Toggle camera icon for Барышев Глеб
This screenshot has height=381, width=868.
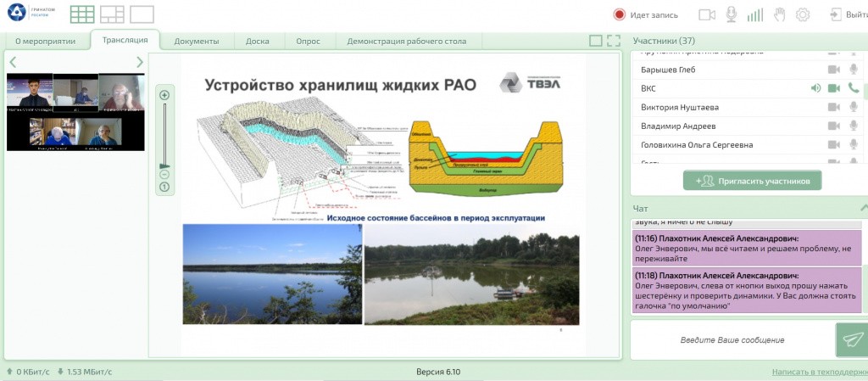pos(834,70)
